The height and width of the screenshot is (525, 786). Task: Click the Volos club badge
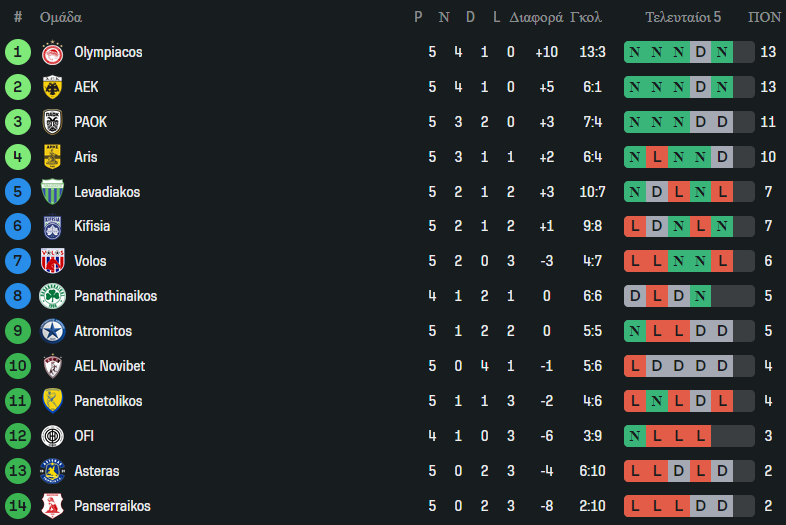pyautogui.click(x=52, y=261)
